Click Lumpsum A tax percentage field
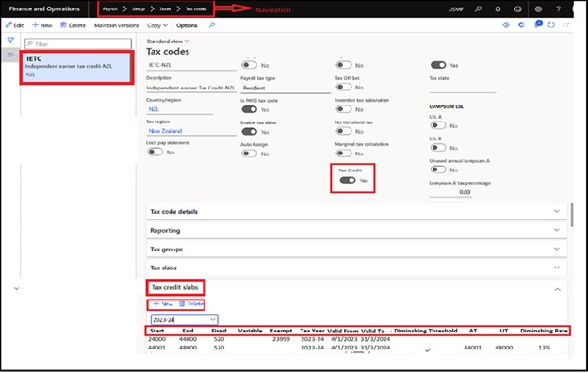The height and width of the screenshot is (373, 588). [x=450, y=192]
